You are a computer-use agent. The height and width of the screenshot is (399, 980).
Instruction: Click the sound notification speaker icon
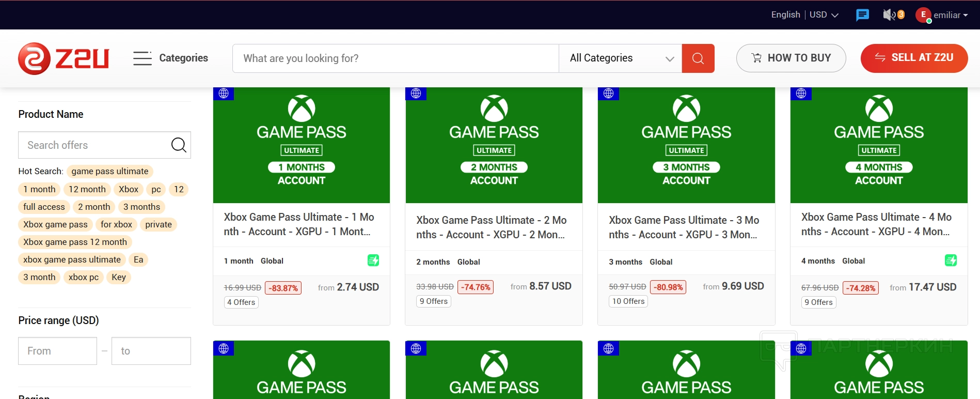coord(889,15)
